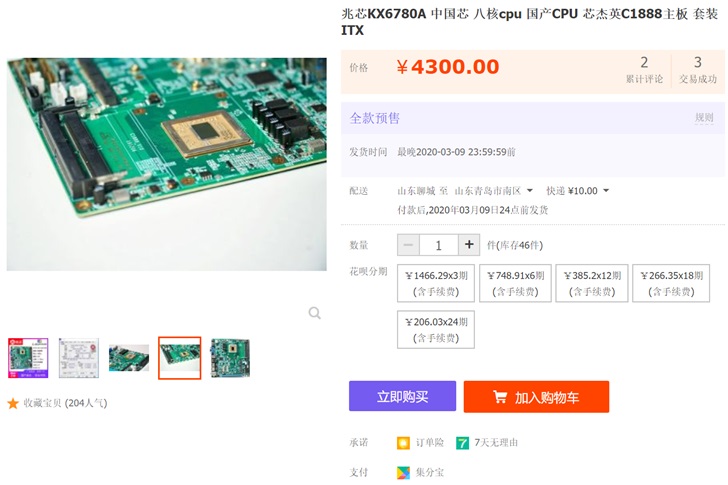Click the green 7天无理由 icon
This screenshot has width=728, height=485.
(462, 443)
